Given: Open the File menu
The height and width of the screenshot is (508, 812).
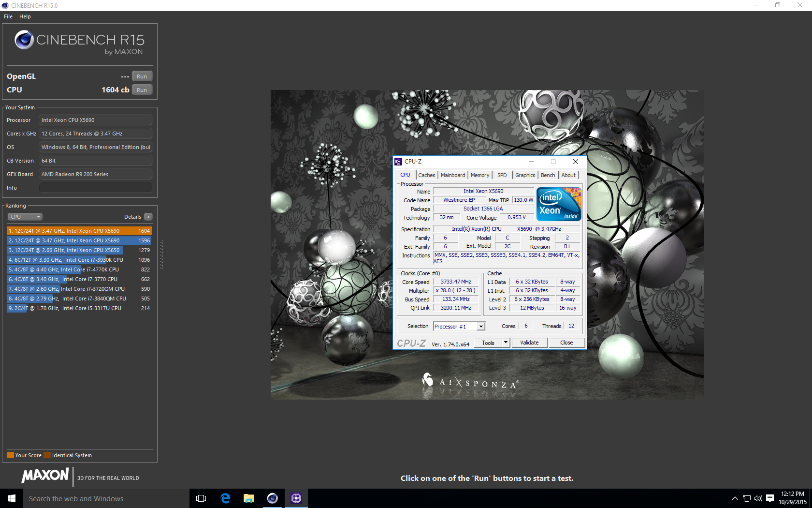Looking at the screenshot, I should click(8, 16).
